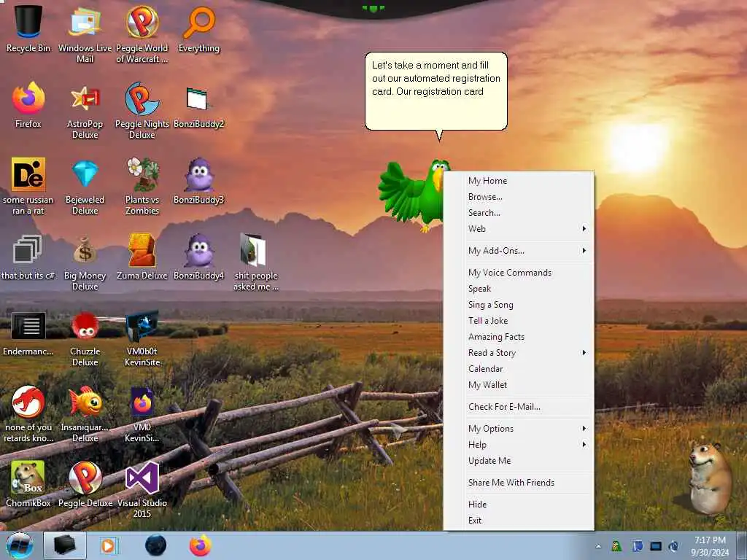The image size is (747, 560).
Task: Select the Peggle Nights Deluxe icon
Action: pyautogui.click(x=142, y=111)
